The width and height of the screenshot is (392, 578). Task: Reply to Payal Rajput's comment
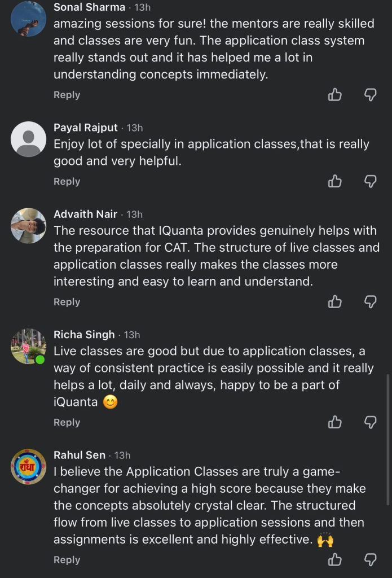(67, 181)
